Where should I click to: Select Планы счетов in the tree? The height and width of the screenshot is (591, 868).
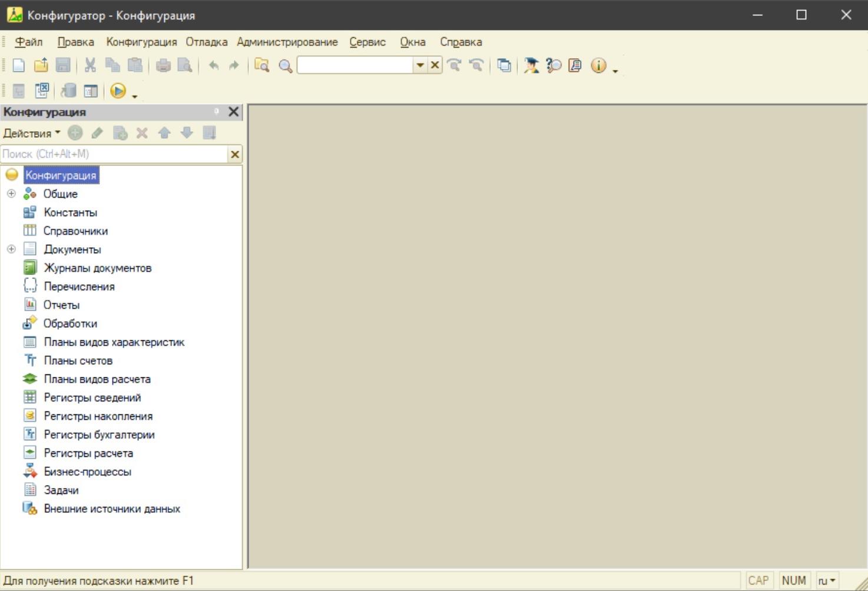point(78,361)
